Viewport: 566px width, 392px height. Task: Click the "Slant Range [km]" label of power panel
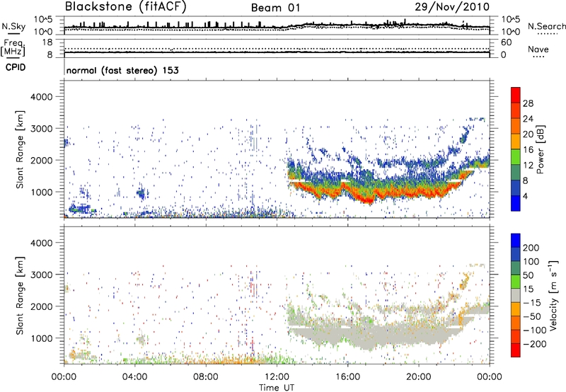(x=20, y=149)
